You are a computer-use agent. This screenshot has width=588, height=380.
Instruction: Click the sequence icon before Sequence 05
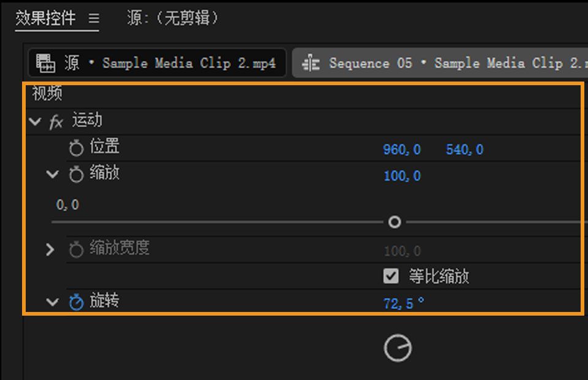[311, 63]
